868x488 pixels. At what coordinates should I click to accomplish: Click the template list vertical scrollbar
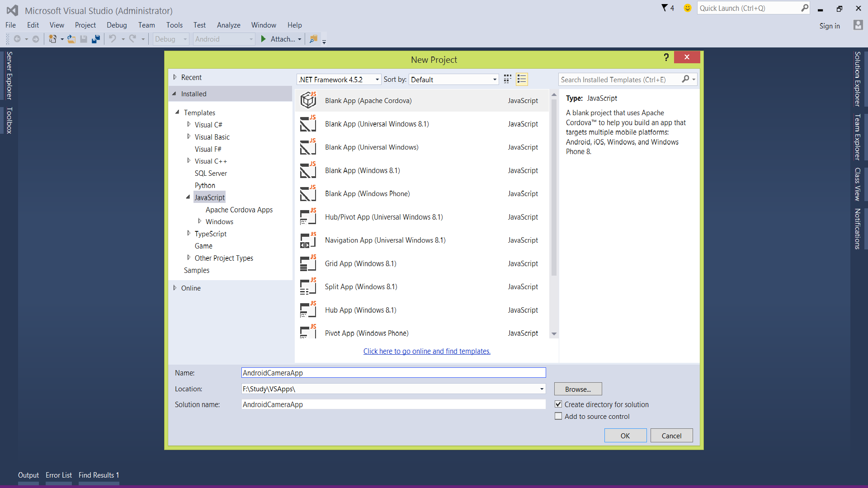pyautogui.click(x=554, y=187)
